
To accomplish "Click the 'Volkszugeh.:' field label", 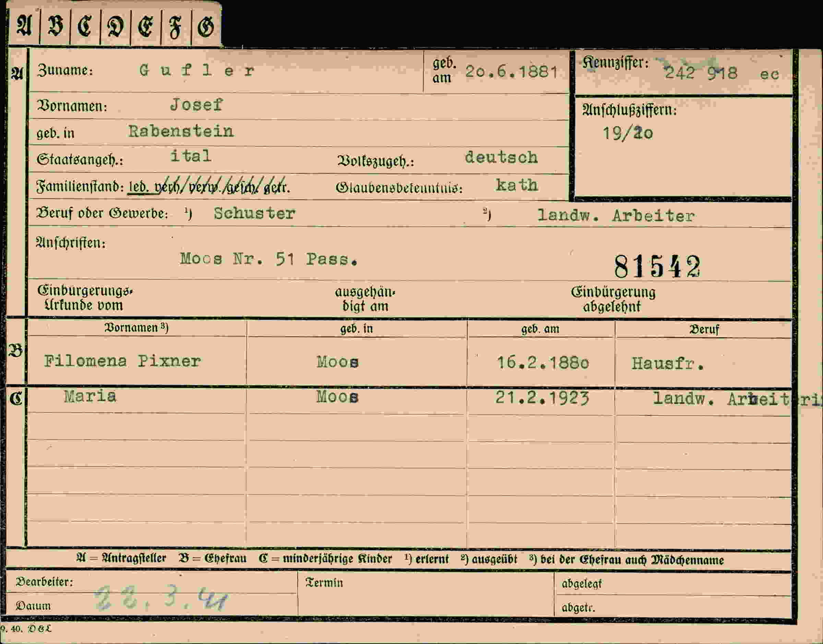I will (376, 161).
